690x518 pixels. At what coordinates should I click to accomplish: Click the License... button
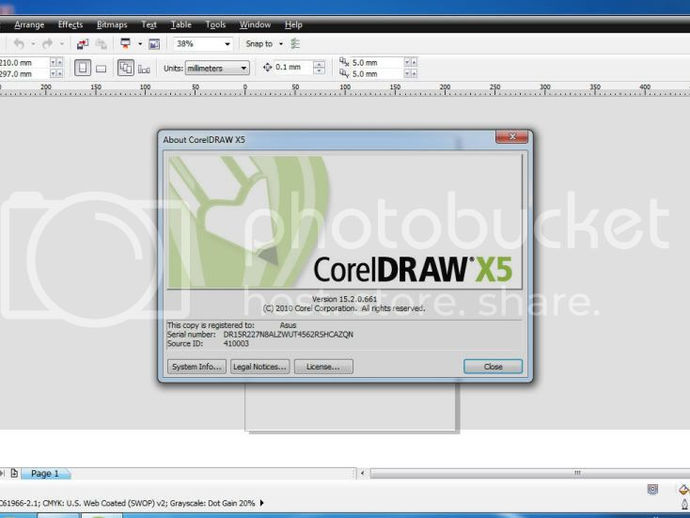(x=323, y=367)
